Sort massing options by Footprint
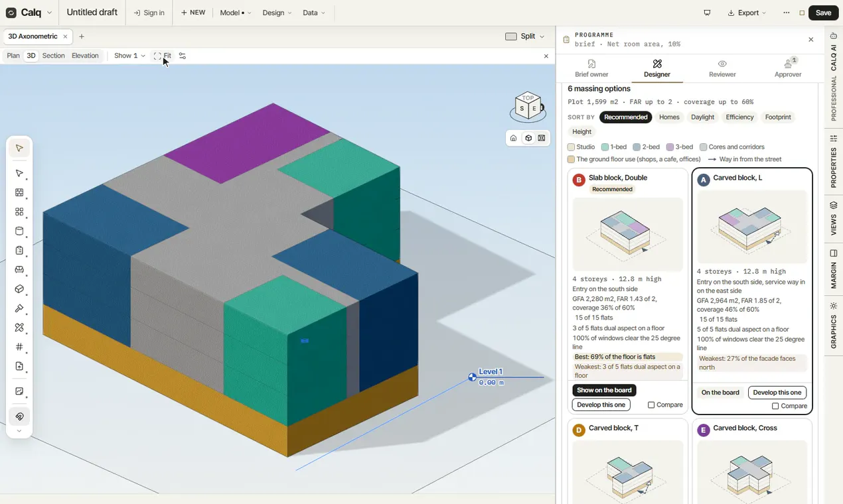The height and width of the screenshot is (504, 843). [x=778, y=117]
